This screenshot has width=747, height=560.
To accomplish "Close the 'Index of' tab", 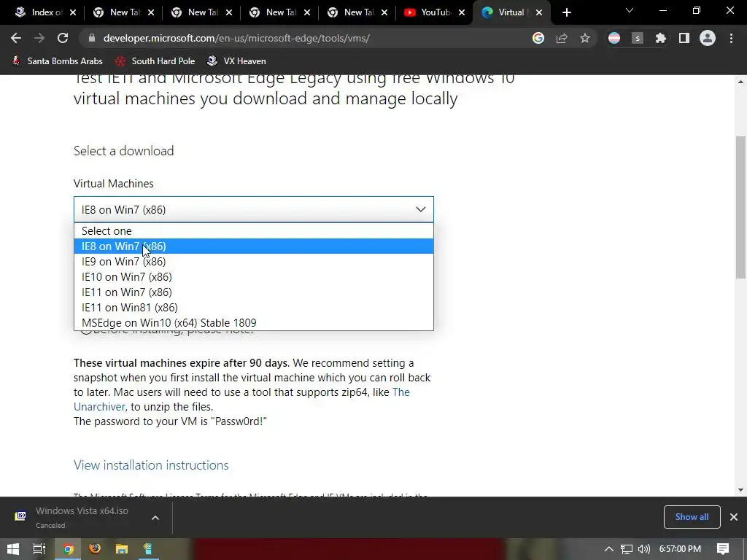I will tap(73, 12).
